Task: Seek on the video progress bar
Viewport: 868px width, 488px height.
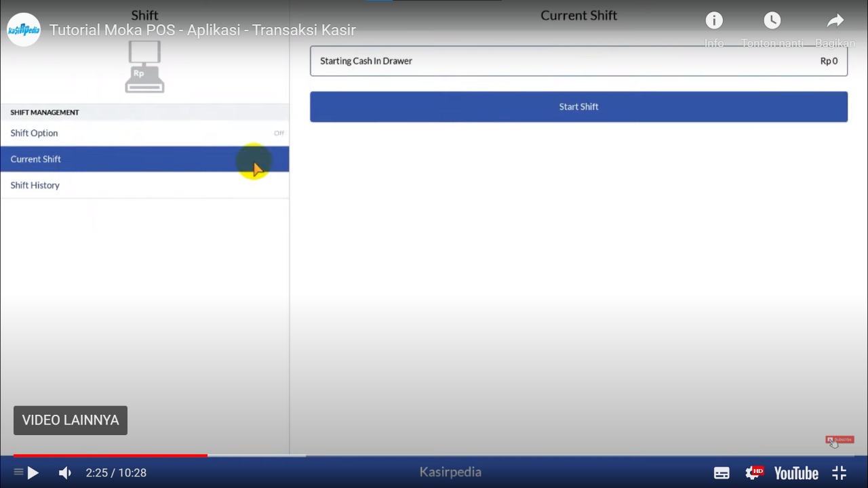Action: click(434, 455)
